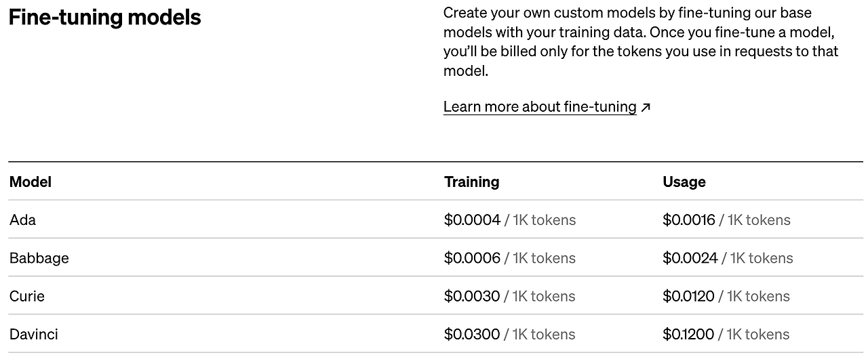This screenshot has height=357, width=868.
Task: Click Ada usage price $0.0016
Action: [689, 219]
